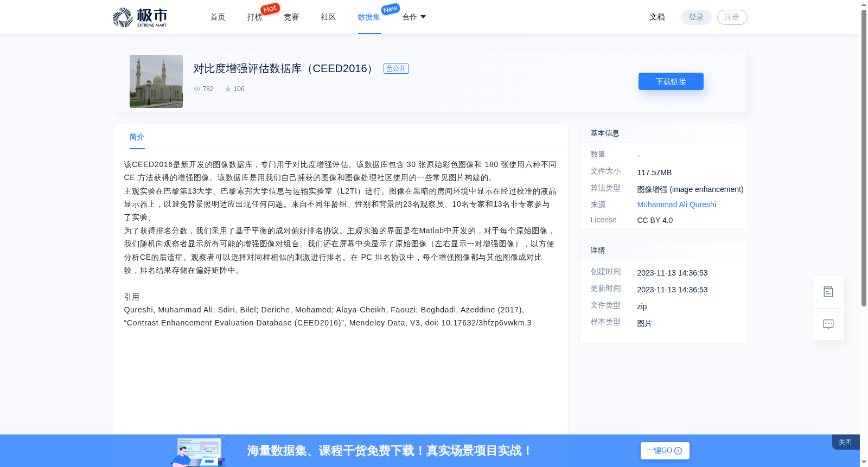
Task: Click the mosque dataset thumbnail
Action: [x=156, y=81]
